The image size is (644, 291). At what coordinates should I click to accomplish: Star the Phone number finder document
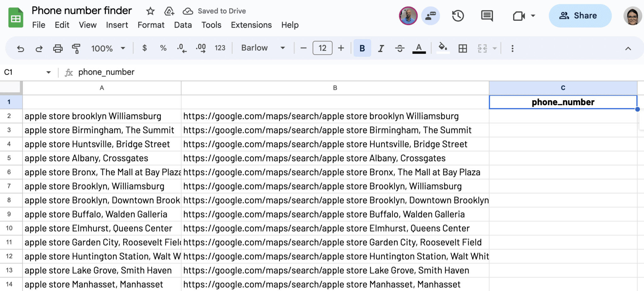(x=150, y=11)
